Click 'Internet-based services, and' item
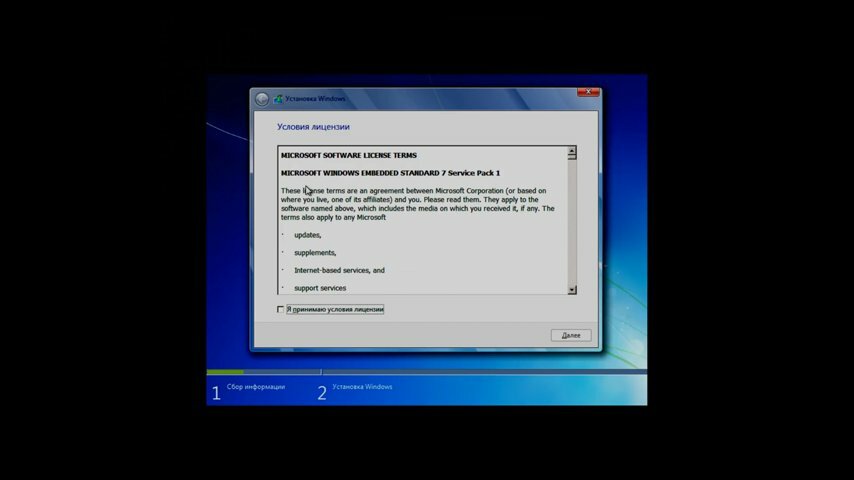 point(339,270)
